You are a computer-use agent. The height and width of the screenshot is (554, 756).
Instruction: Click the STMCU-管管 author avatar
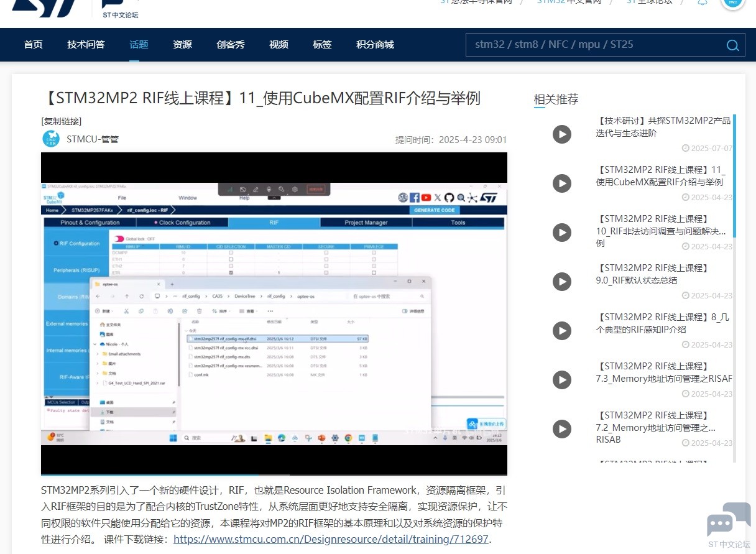[51, 139]
